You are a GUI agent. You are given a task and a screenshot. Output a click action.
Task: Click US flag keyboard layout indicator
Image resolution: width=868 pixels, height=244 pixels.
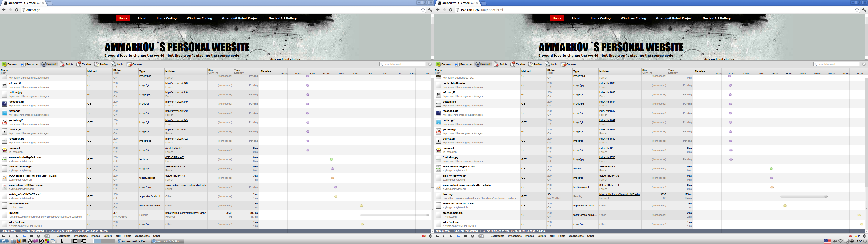click(828, 241)
